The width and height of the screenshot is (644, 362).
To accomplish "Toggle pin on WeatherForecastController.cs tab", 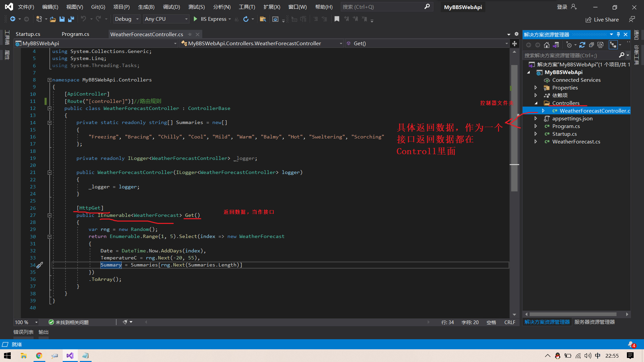I will point(190,34).
